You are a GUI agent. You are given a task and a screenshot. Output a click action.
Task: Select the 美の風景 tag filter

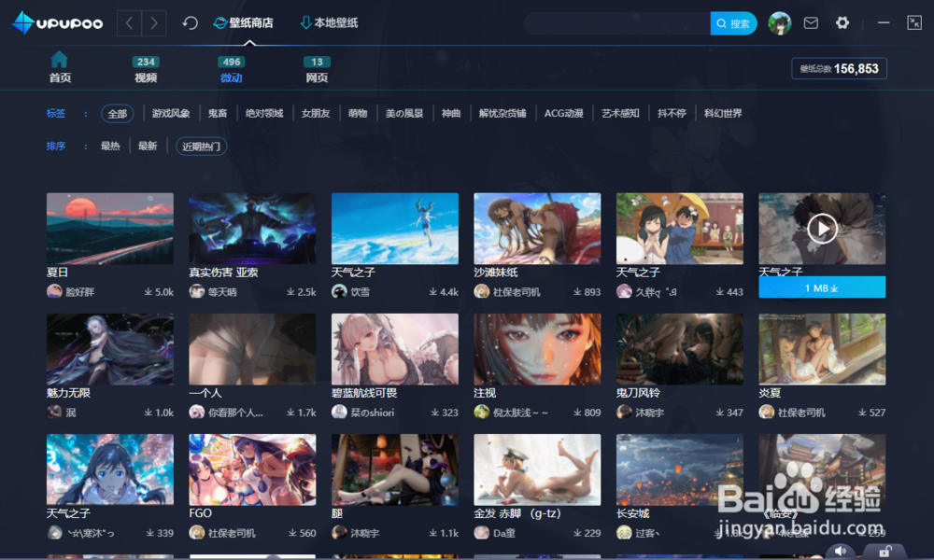point(404,114)
